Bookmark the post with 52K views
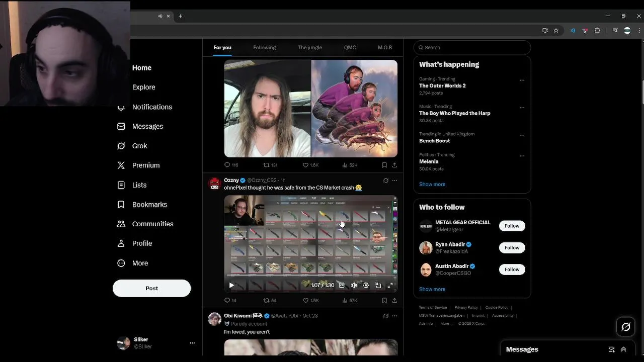Image resolution: width=644 pixels, height=362 pixels. coord(384,165)
